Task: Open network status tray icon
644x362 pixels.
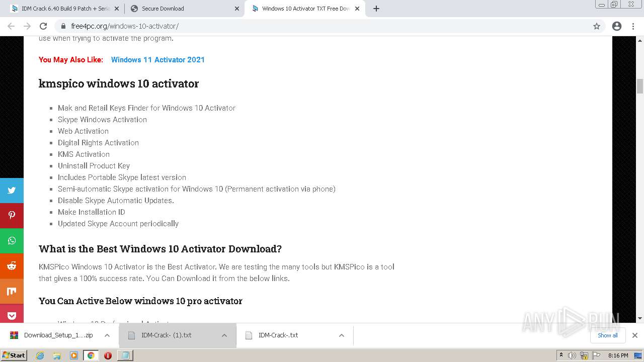Action: point(584,355)
